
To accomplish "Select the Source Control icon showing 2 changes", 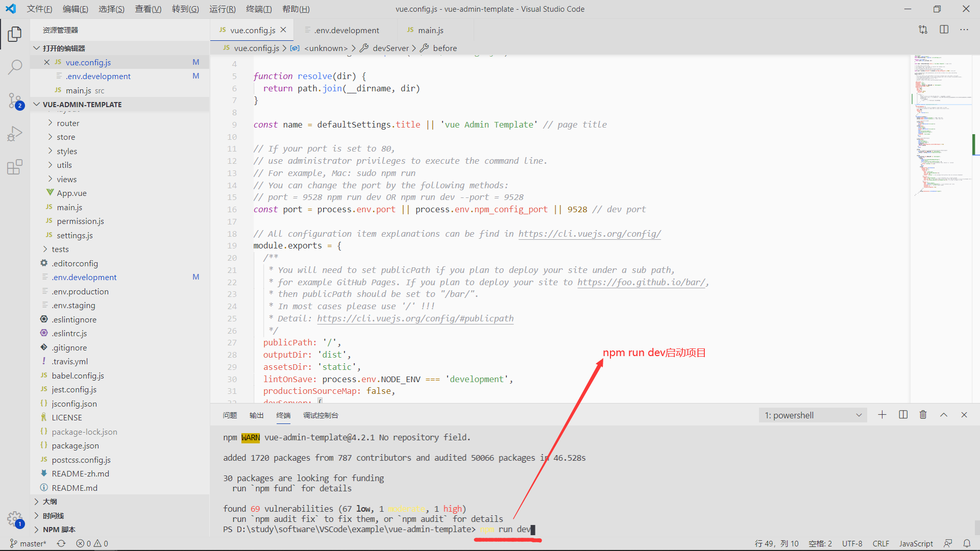I will tap(15, 101).
